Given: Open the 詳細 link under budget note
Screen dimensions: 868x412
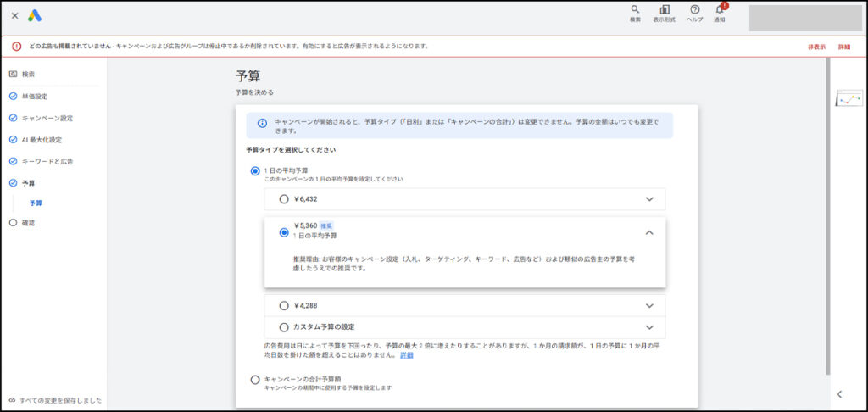Looking at the screenshot, I should point(407,355).
